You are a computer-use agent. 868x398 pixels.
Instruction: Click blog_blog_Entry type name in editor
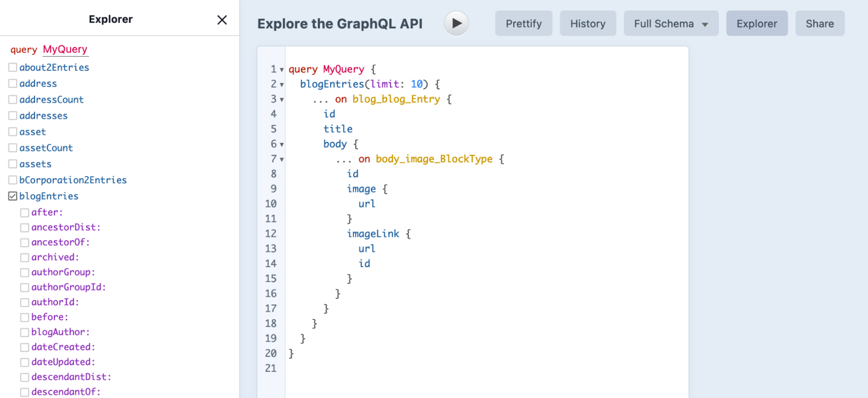(x=396, y=99)
